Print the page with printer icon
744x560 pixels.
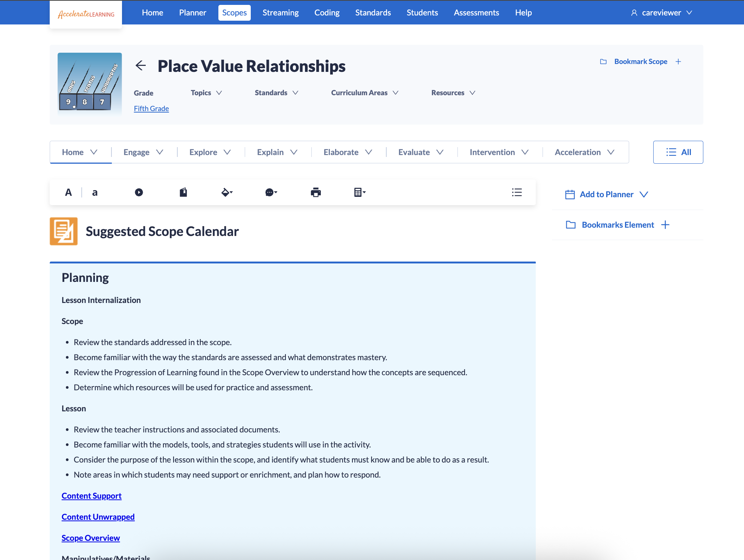tap(316, 192)
